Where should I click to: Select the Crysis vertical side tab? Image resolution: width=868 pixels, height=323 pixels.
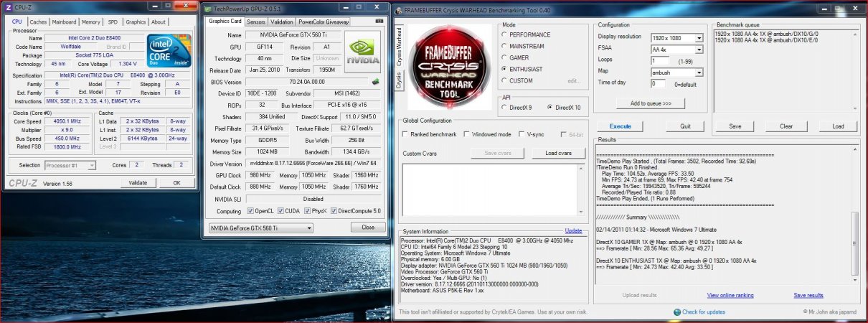point(400,81)
